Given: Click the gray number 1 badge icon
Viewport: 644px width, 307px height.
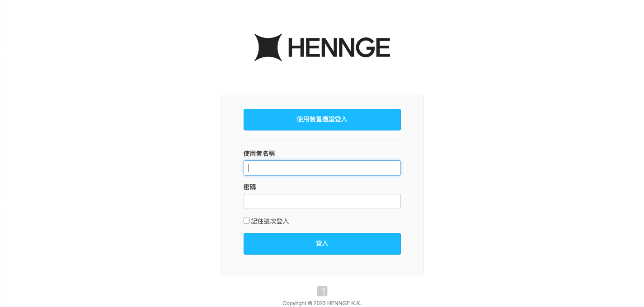Looking at the screenshot, I should coord(322,291).
